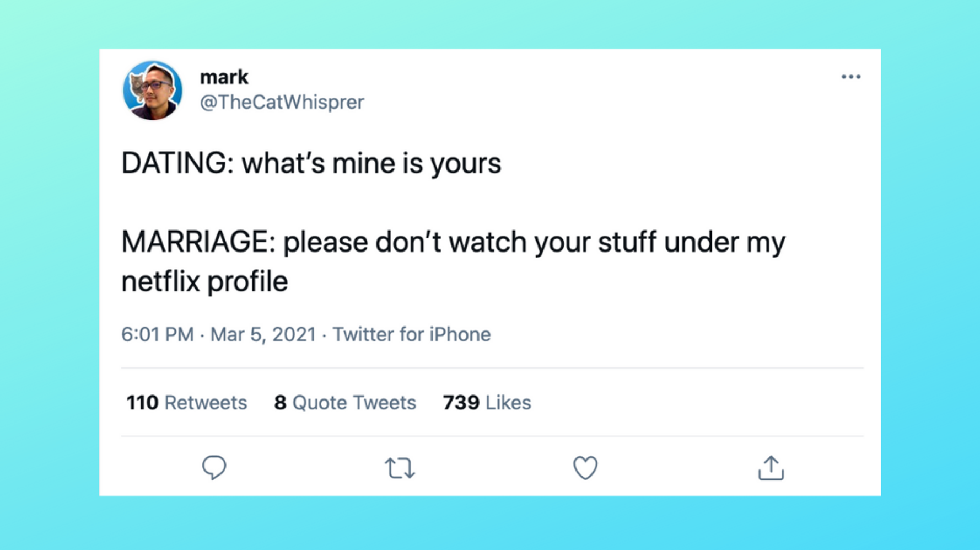Open the share icon on the tweet
980x550 pixels.
tap(771, 468)
